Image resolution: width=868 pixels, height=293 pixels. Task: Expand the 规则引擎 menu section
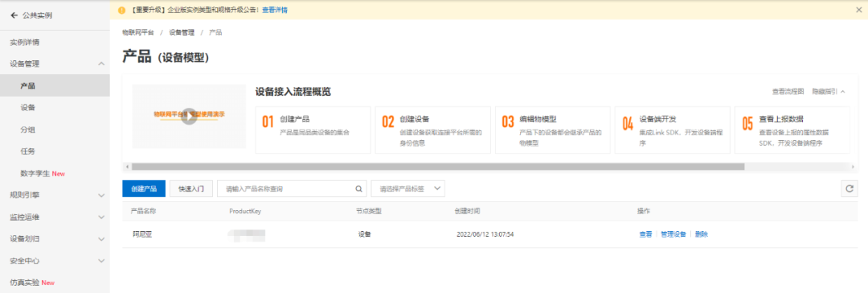(101, 196)
